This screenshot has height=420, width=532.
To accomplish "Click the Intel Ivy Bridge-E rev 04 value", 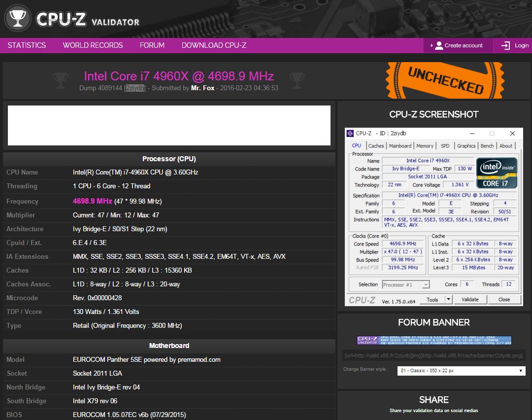I will point(106,387).
